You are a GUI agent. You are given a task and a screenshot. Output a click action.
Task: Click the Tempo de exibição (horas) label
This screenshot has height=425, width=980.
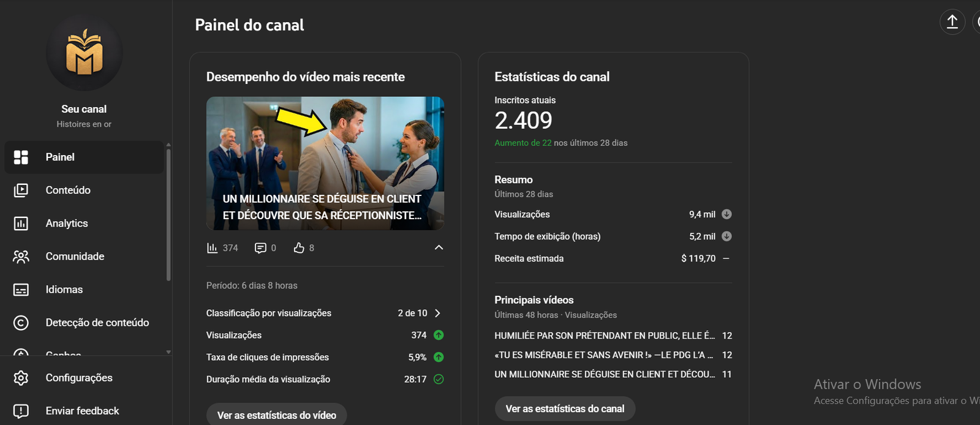coord(548,236)
